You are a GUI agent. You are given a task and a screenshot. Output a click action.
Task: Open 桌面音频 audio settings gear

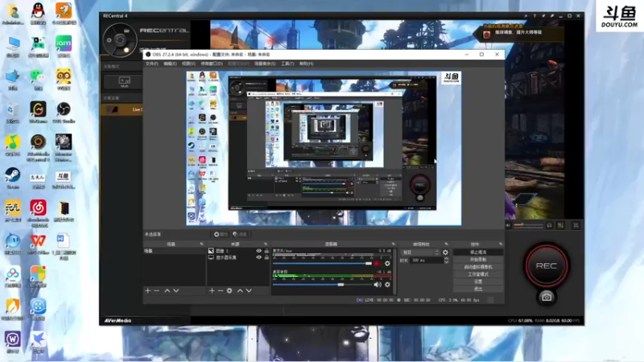coord(387,285)
